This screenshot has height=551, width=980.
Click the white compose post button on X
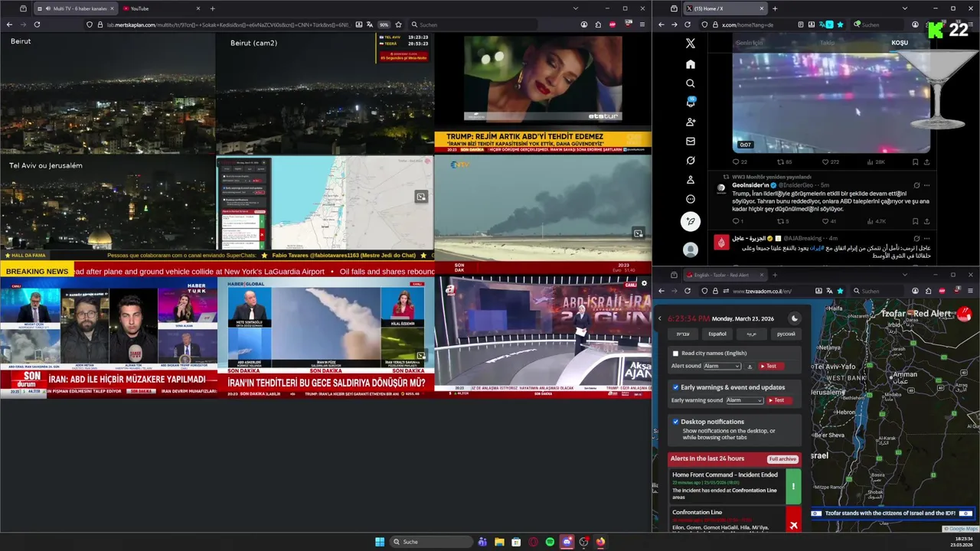coord(691,222)
